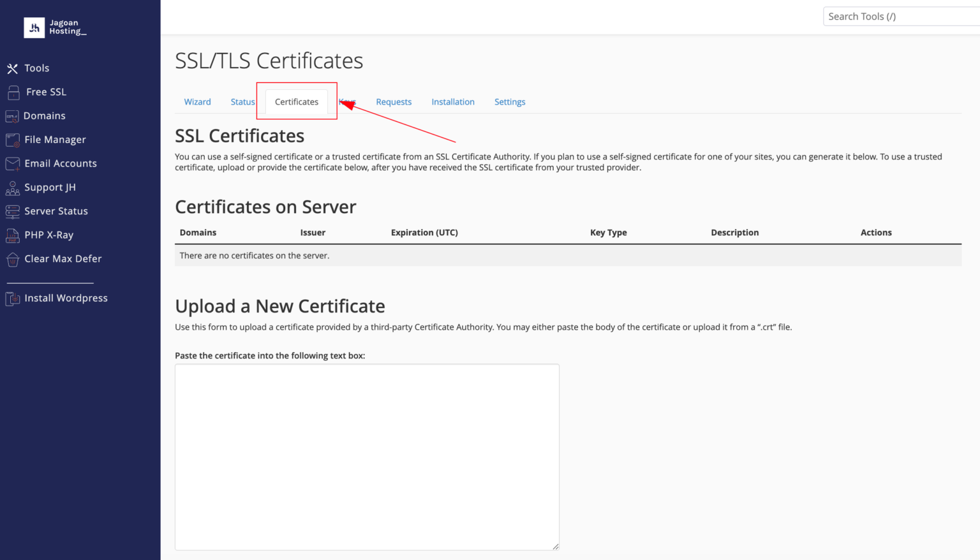Viewport: 980px width, 560px height.
Task: Click inside the paste certificate text box
Action: pos(367,457)
